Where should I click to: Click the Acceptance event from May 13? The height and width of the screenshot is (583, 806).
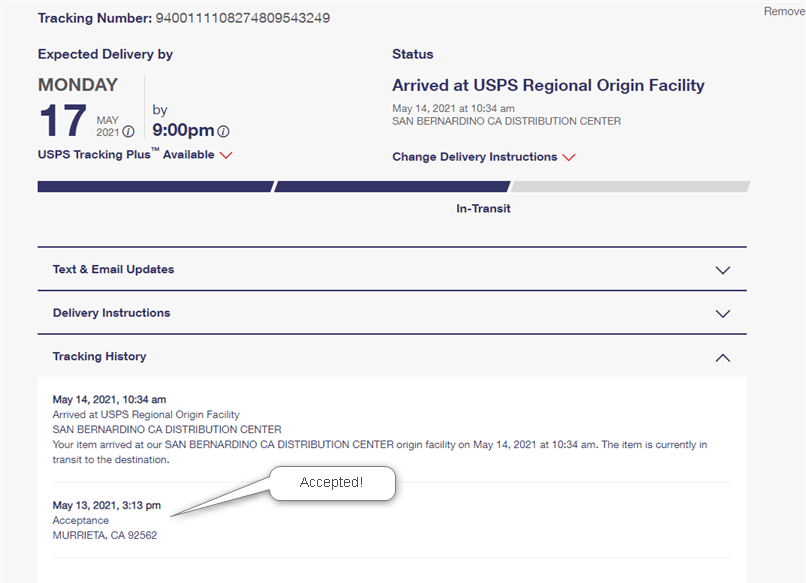click(80, 520)
